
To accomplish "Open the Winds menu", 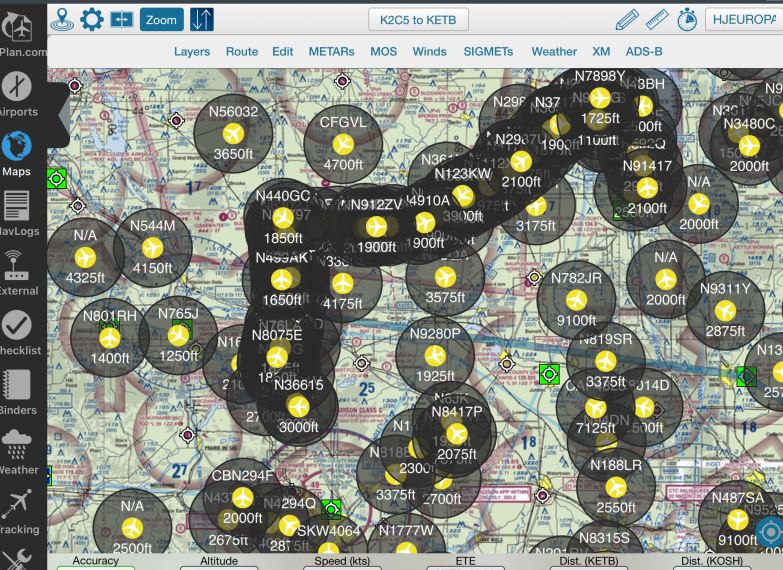I will (429, 51).
